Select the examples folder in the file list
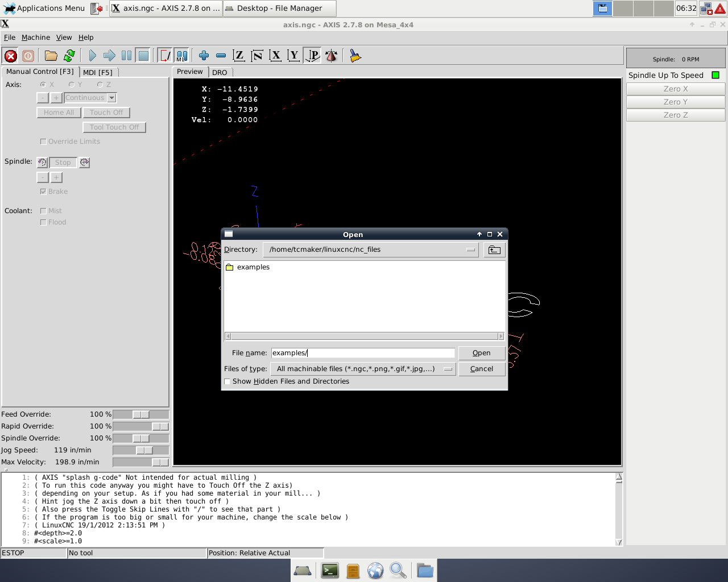Screen dimensions: 728x582 point(248,267)
